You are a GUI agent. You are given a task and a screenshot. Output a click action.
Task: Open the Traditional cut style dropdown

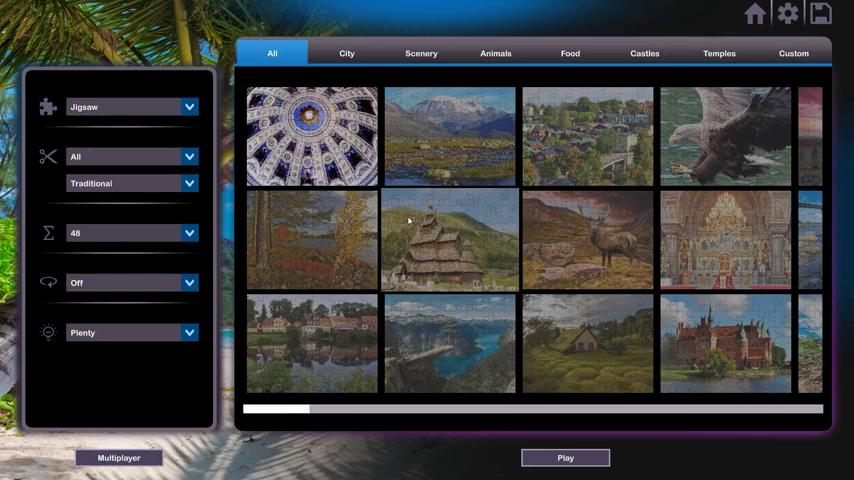189,184
